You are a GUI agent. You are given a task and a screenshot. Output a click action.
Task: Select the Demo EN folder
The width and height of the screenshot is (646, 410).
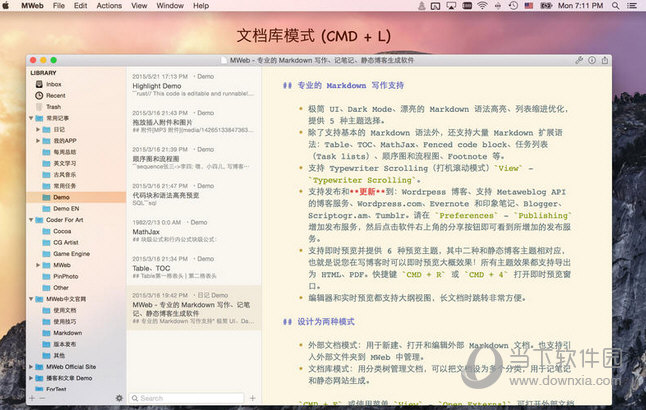[x=66, y=209]
